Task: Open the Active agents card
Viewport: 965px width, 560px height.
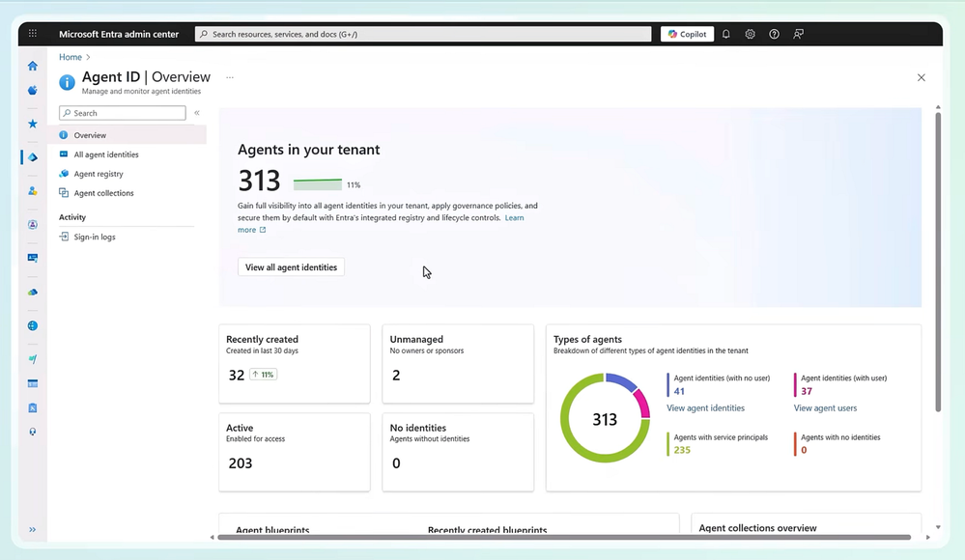Action: 295,452
